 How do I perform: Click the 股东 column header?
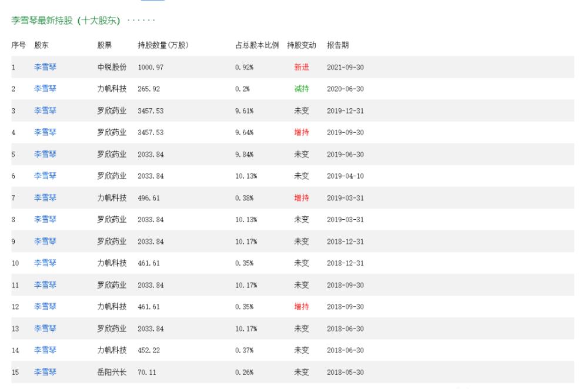41,45
